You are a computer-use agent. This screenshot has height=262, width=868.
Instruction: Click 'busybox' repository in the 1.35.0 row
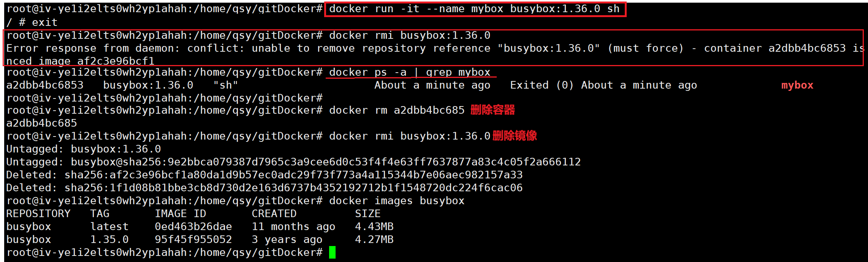(x=29, y=240)
